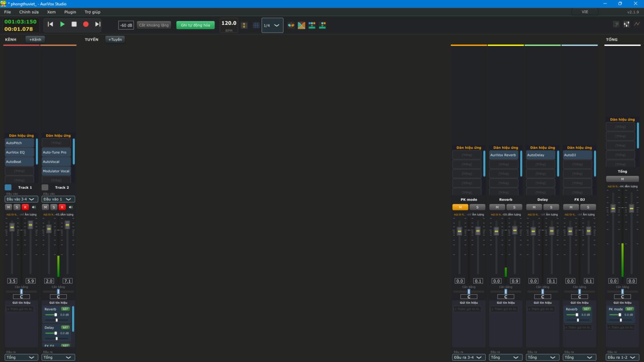The image size is (644, 362).
Task: Click the orange waveform icon in toolbar
Action: tap(291, 25)
